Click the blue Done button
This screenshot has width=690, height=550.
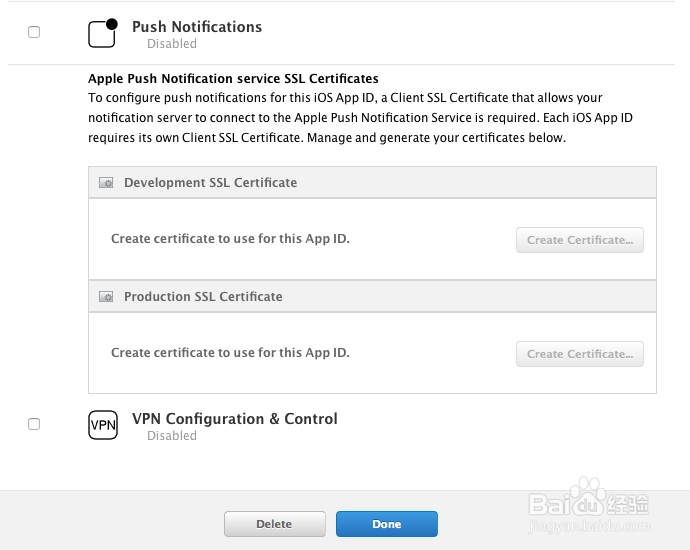click(x=387, y=524)
